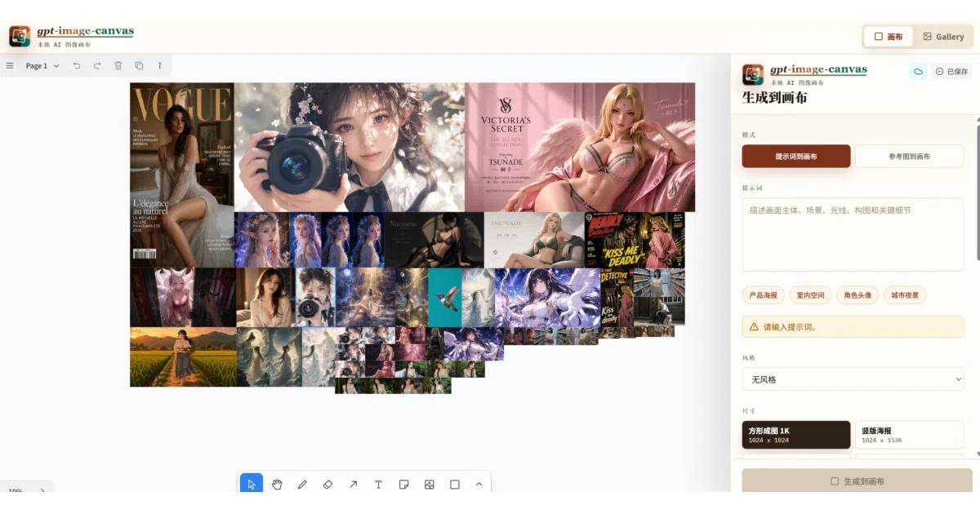The width and height of the screenshot is (980, 514).
Task: Select the rice field sunset image
Action: click(x=183, y=357)
